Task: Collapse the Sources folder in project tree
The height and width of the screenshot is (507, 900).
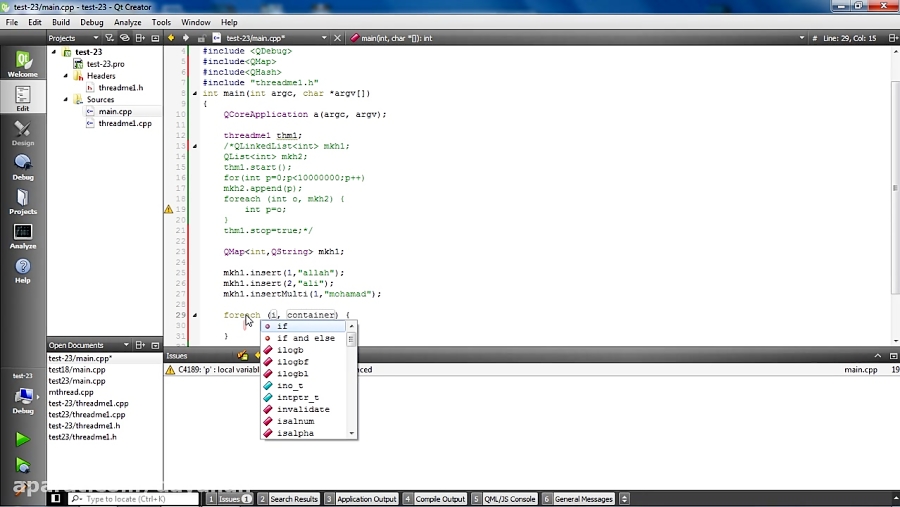Action: pos(67,100)
